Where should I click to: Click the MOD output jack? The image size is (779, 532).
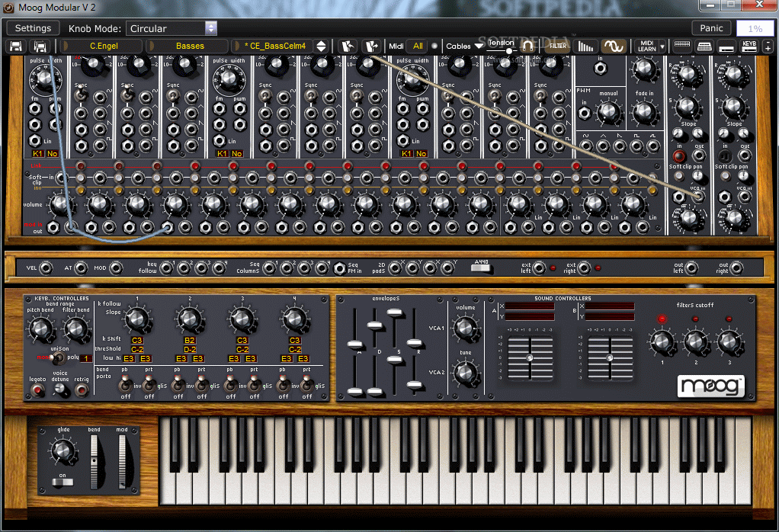[x=116, y=268]
